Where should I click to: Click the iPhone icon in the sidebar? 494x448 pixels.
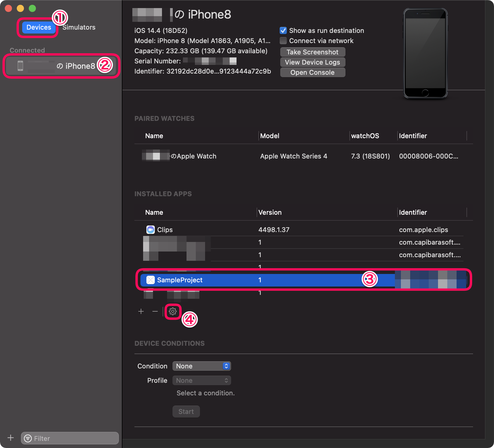20,66
